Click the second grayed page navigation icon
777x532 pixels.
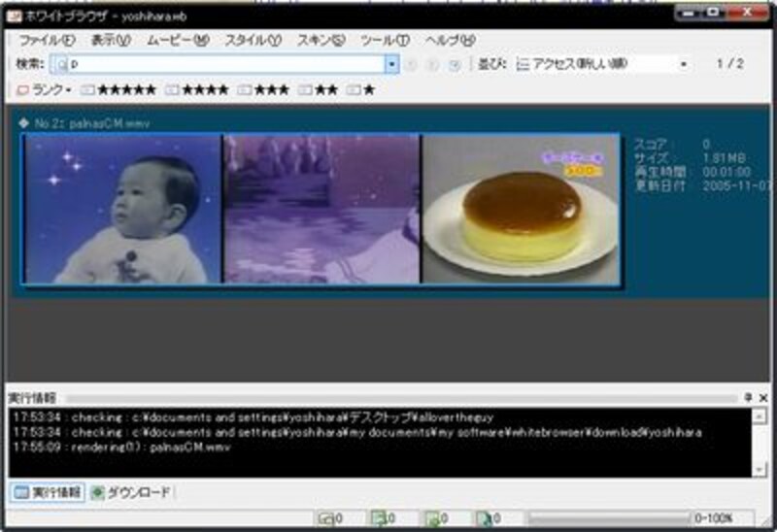point(433,65)
